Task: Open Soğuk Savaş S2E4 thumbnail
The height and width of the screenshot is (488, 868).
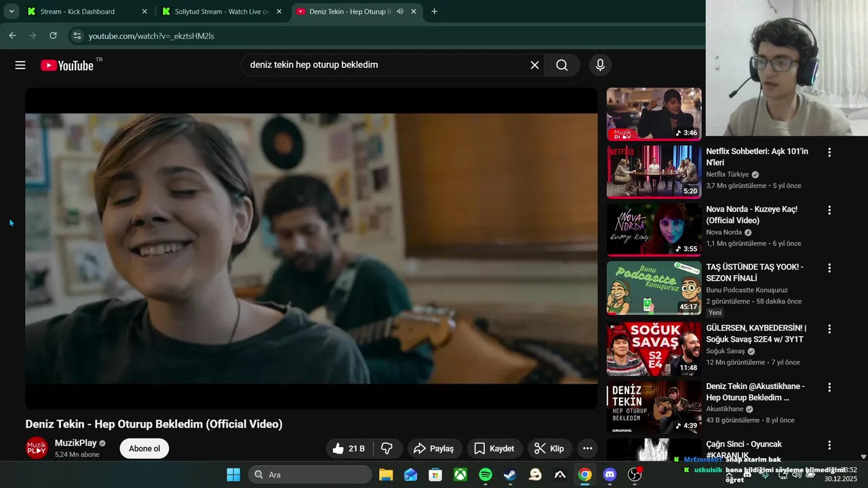Action: pos(654,349)
